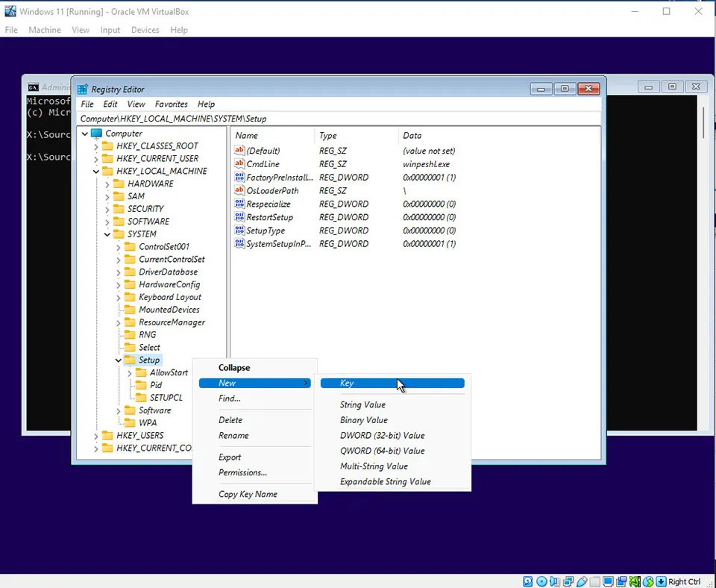The image size is (716, 588).
Task: Click the (Default) value icon
Action: click(x=239, y=150)
